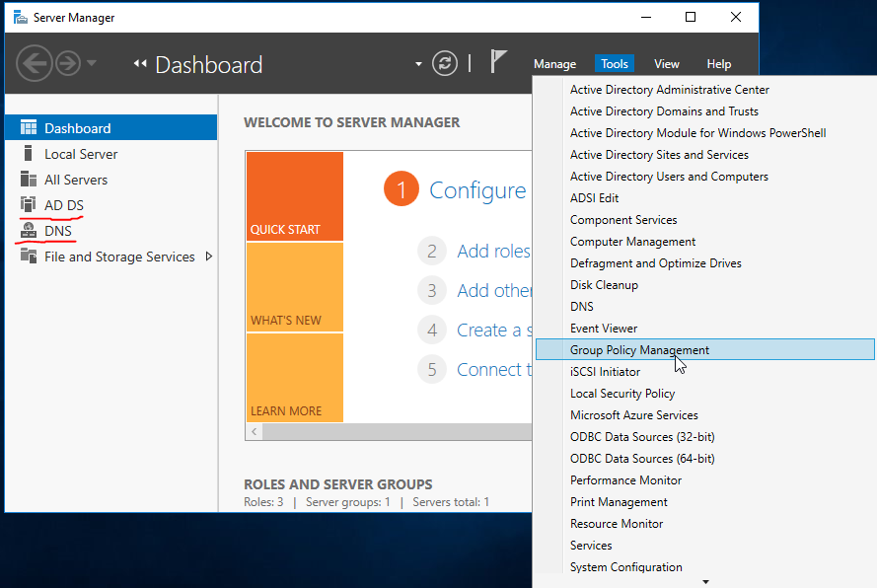Click the All Servers sidebar icon
Image resolution: width=877 pixels, height=588 pixels.
point(28,179)
